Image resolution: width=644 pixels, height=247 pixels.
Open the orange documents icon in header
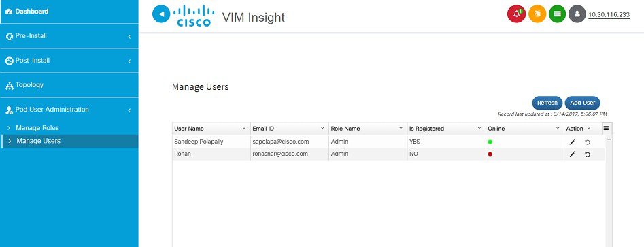click(x=537, y=14)
